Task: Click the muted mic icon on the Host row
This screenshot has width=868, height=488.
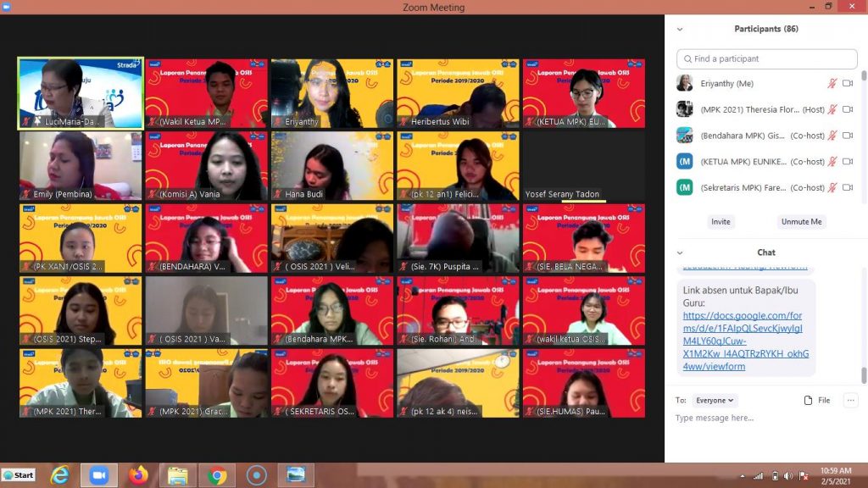Action: point(832,109)
